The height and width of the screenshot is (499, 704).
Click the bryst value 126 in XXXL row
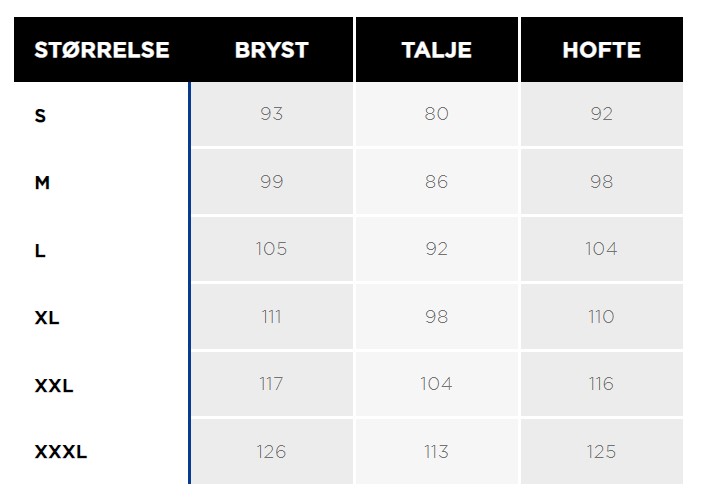(x=272, y=451)
